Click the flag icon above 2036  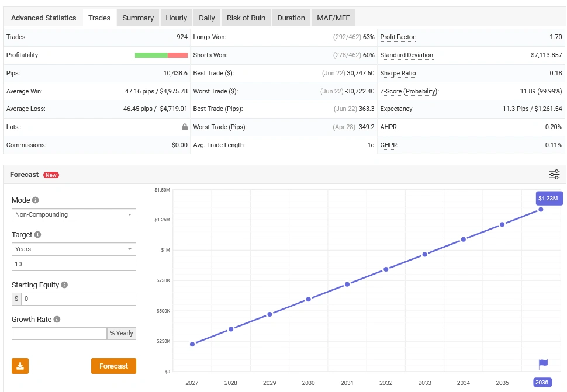(x=543, y=364)
